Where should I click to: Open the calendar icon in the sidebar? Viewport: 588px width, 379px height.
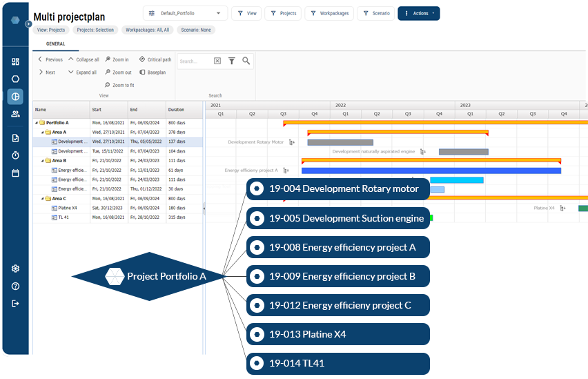[15, 173]
